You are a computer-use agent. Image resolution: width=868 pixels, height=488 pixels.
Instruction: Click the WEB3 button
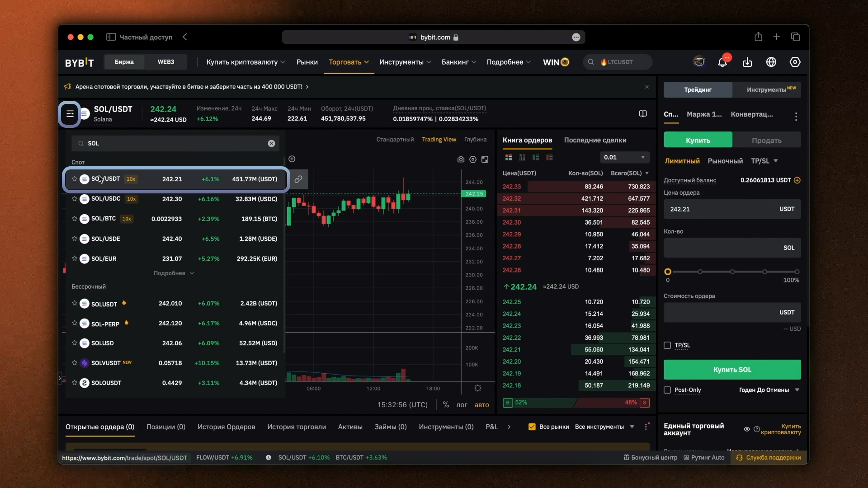click(166, 62)
